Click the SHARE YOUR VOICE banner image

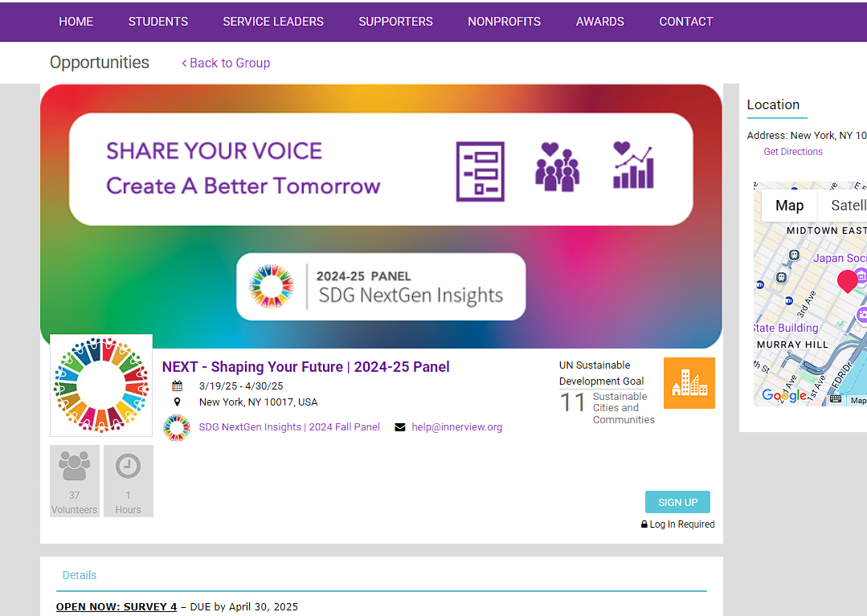click(x=381, y=216)
